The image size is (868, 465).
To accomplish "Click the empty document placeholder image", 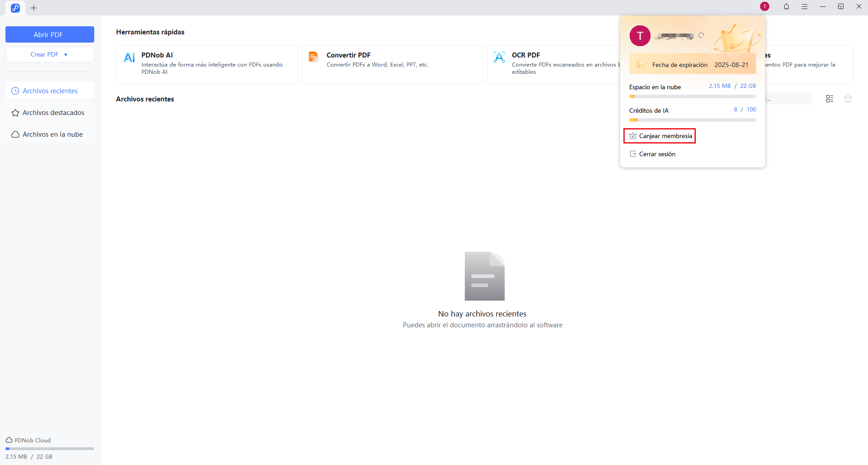I will pos(484,276).
